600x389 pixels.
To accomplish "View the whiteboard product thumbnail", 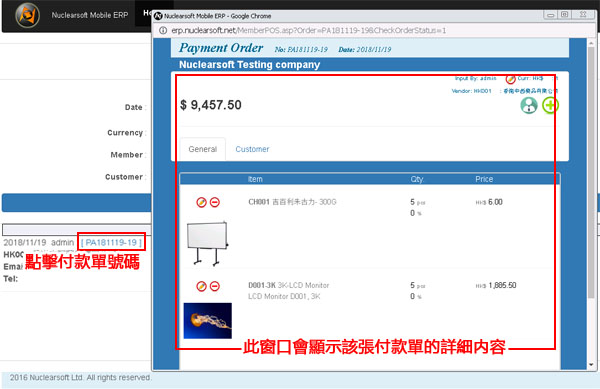I will [x=208, y=243].
